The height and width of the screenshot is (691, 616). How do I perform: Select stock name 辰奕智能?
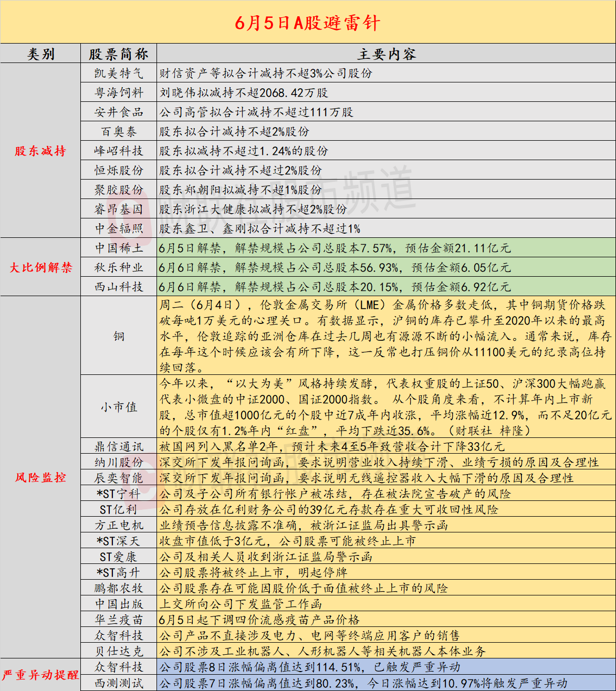tap(119, 478)
